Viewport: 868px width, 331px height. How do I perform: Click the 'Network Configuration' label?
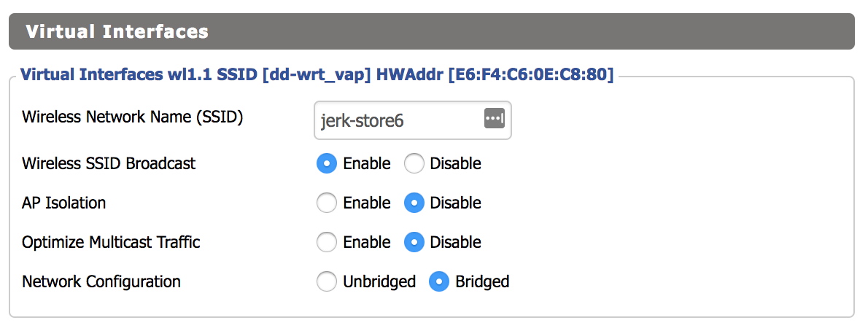pos(101,281)
